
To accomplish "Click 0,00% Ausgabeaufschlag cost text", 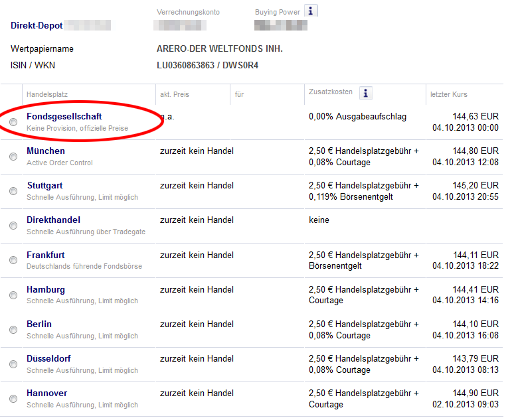I will tap(357, 117).
